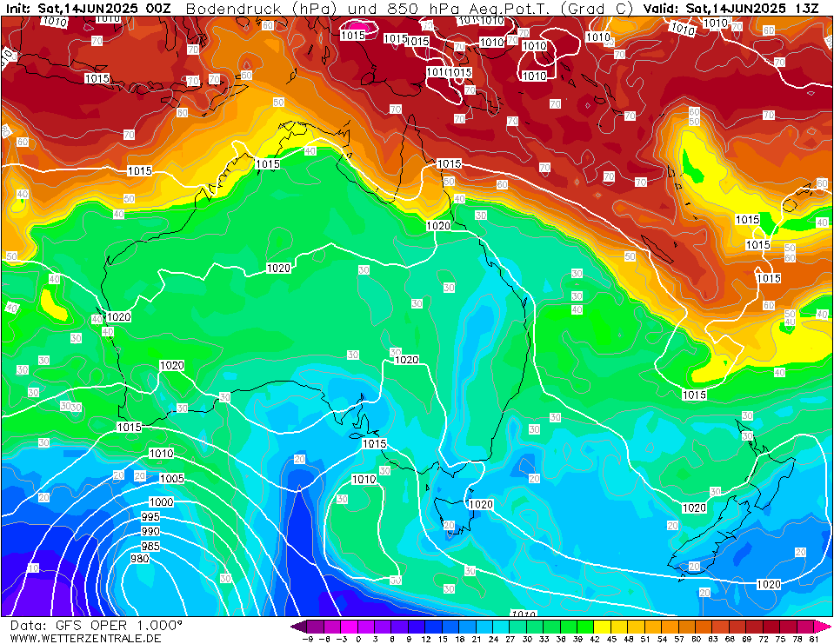Click the 1005 isobar label
The width and height of the screenshot is (834, 644).
(x=172, y=478)
